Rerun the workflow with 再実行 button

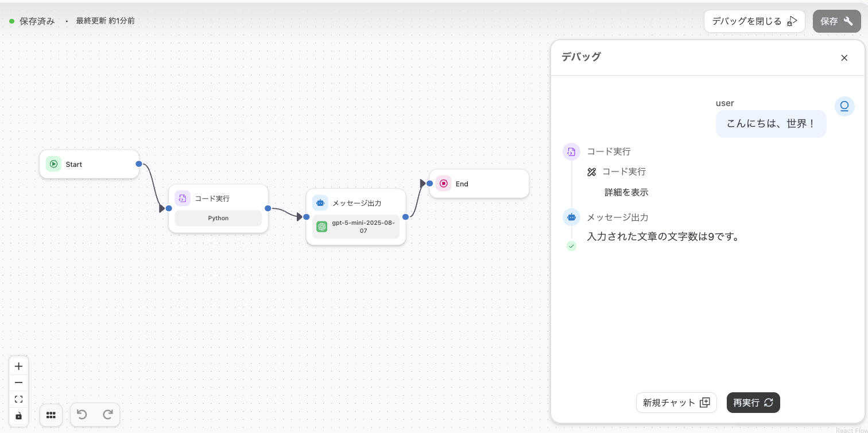[x=753, y=403]
